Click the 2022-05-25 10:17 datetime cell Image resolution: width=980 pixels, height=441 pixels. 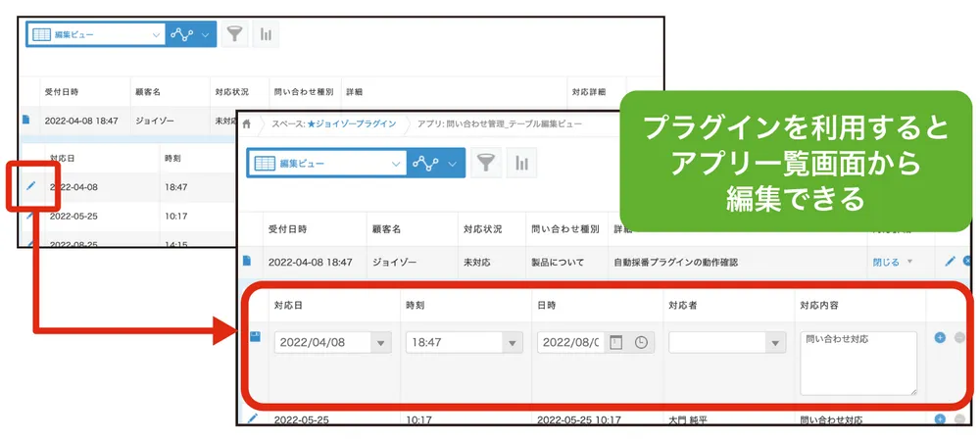pyautogui.click(x=580, y=419)
